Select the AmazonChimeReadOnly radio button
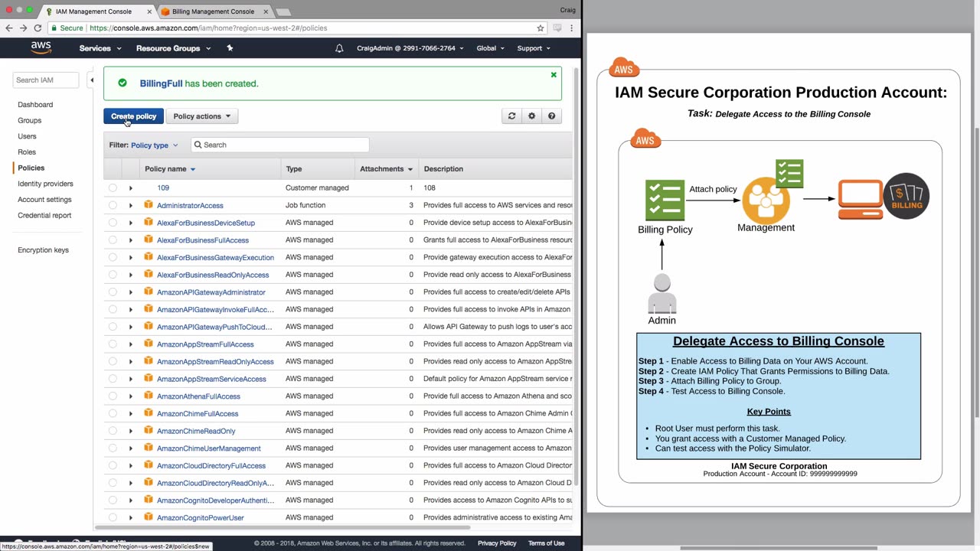 pyautogui.click(x=113, y=431)
